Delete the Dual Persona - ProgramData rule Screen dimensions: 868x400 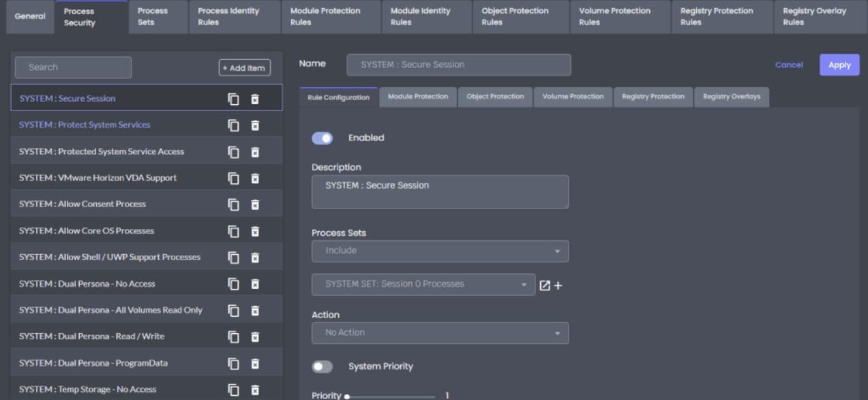tap(255, 363)
